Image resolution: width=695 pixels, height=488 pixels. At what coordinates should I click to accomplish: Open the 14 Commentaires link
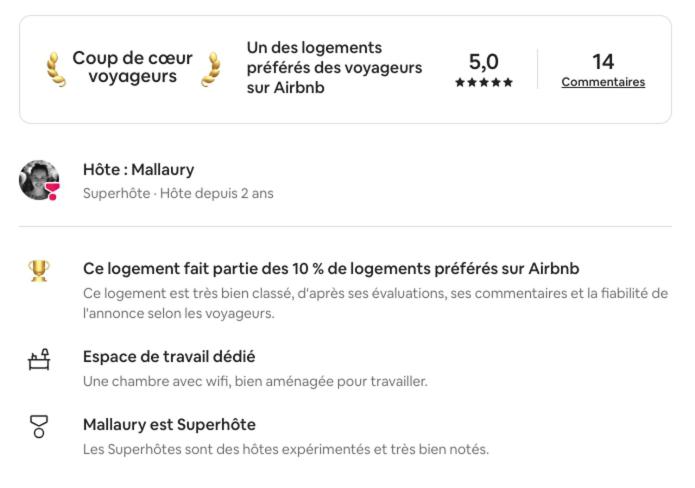point(603,82)
